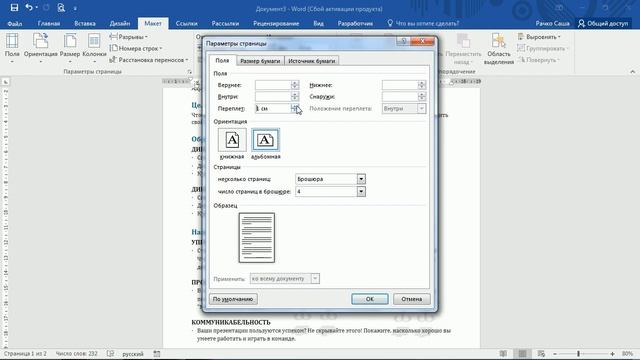Click the По умолчанию button
Image resolution: width=640 pixels, height=360 pixels.
pyautogui.click(x=233, y=299)
